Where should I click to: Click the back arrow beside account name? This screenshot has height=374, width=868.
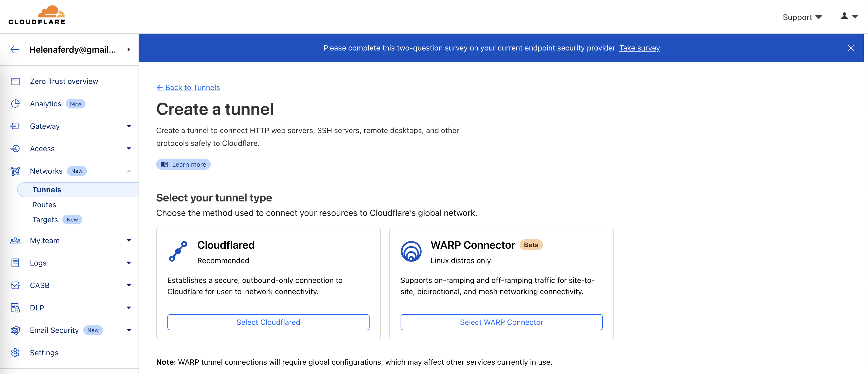[14, 49]
